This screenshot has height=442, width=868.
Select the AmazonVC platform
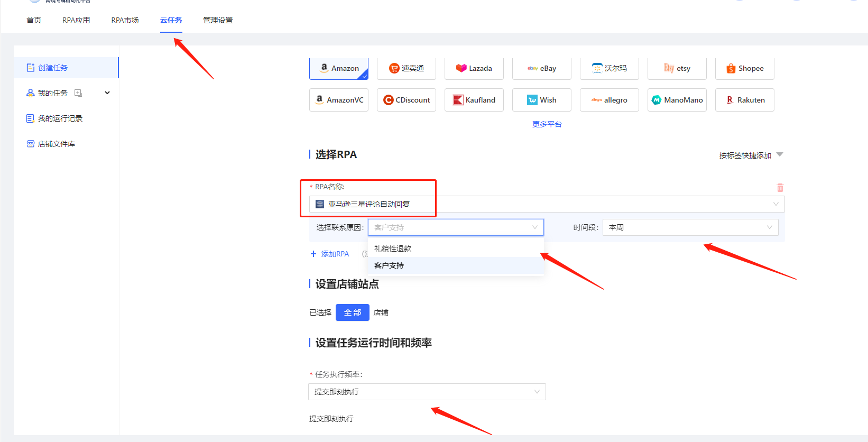point(339,100)
